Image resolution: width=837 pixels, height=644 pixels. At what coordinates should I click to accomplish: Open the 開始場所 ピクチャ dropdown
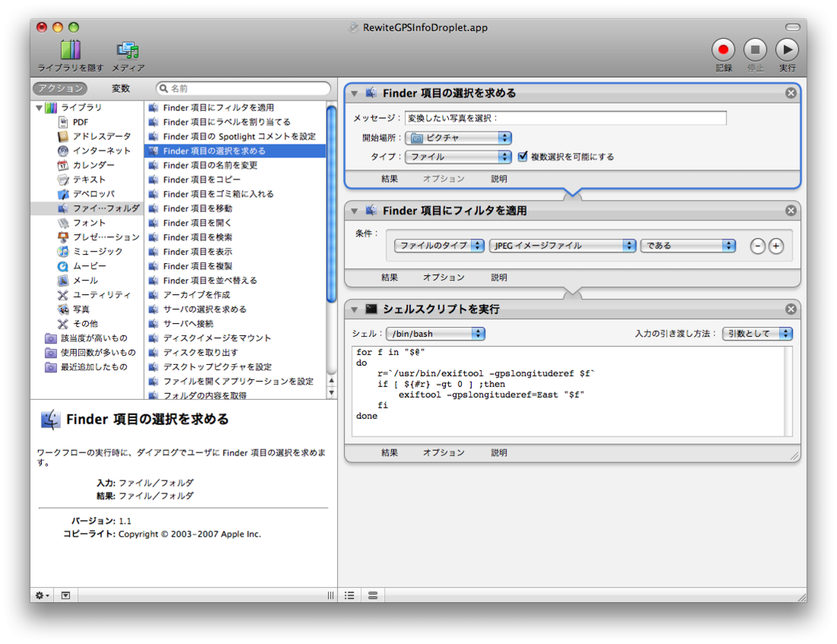pos(458,138)
